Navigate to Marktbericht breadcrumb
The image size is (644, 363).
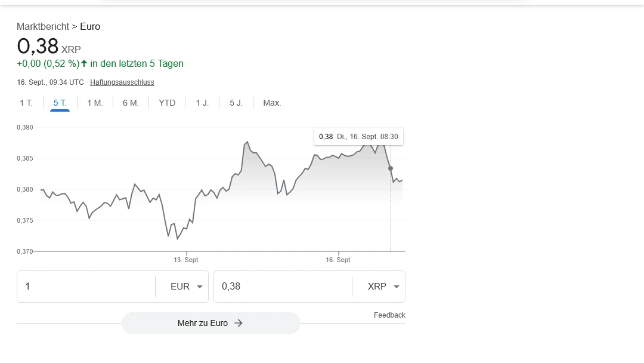(x=43, y=26)
